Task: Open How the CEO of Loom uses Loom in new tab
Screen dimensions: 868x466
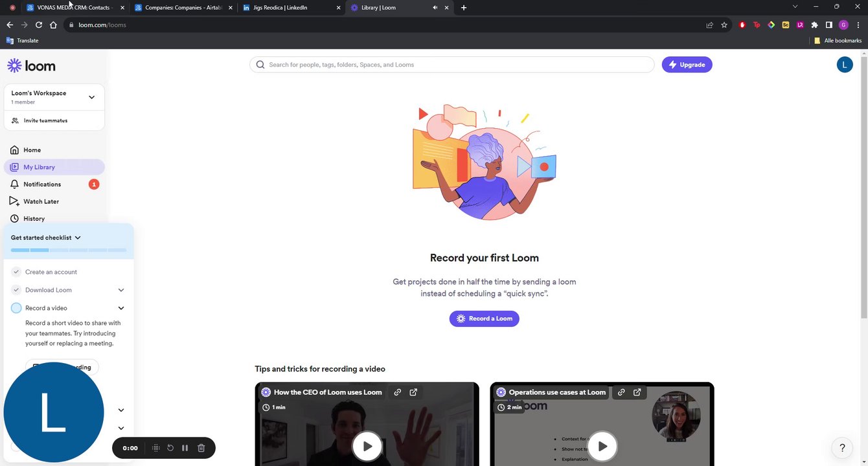Action: [x=413, y=392]
